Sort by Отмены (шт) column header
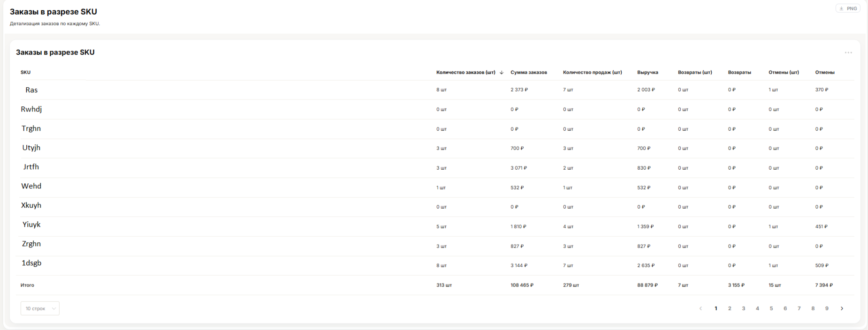 point(784,72)
